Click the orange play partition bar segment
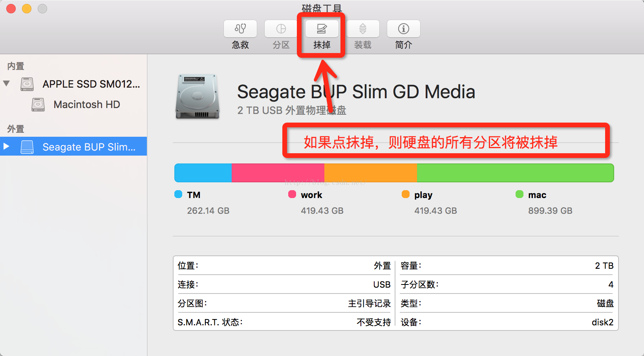 (x=370, y=173)
